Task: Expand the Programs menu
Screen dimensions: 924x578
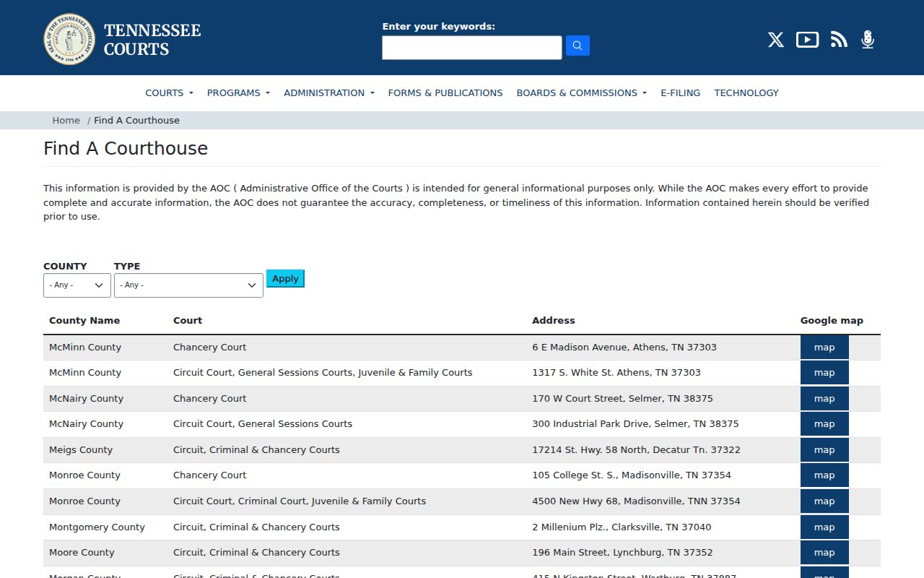Action: tap(238, 92)
